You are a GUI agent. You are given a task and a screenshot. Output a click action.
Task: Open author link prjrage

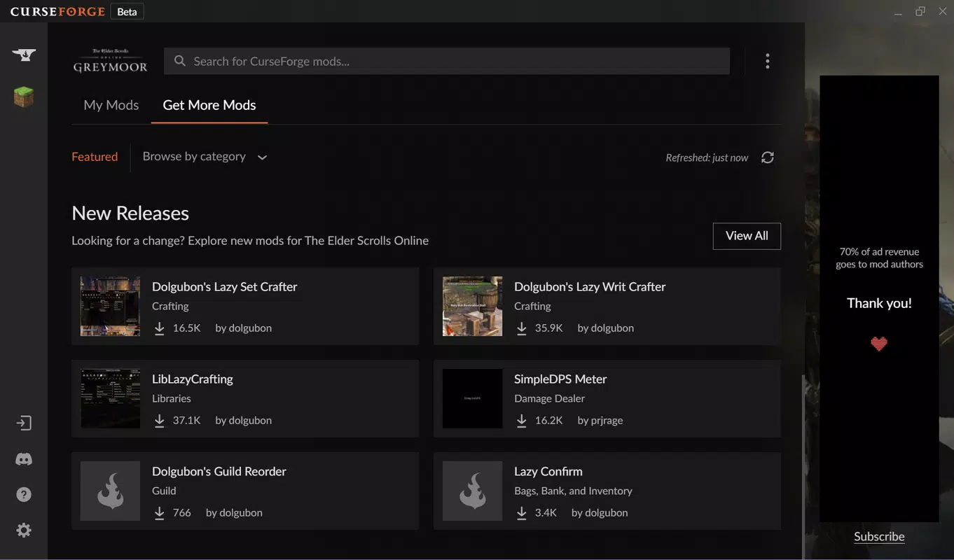point(607,421)
